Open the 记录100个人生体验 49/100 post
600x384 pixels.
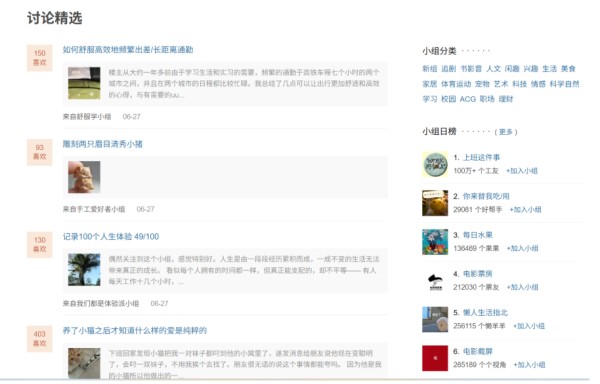pyautogui.click(x=111, y=236)
